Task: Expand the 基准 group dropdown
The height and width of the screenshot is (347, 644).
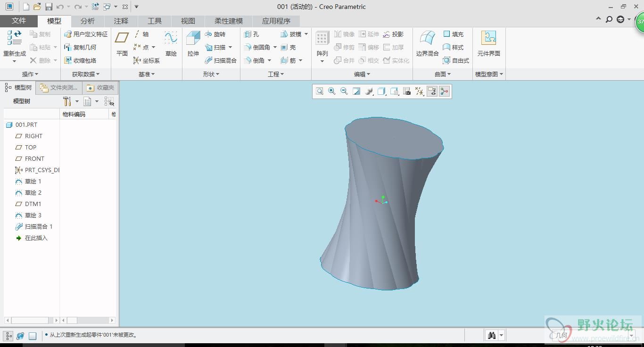Action: [147, 74]
